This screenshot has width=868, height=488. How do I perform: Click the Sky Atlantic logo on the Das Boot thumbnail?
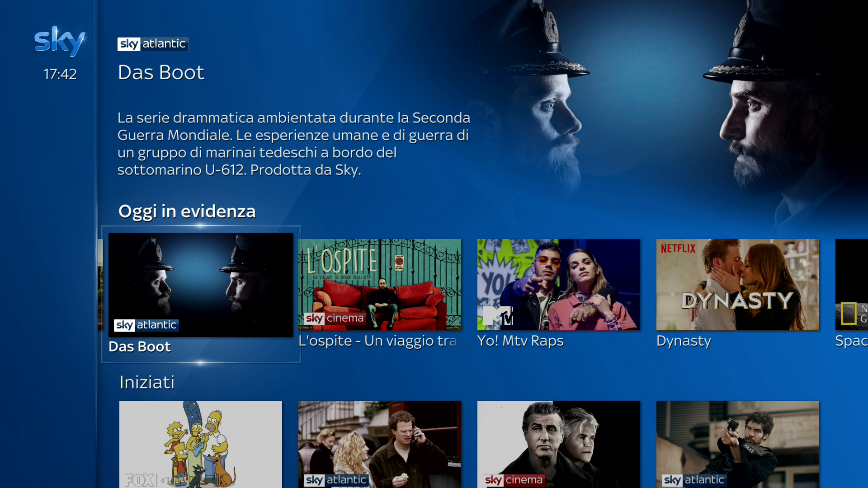(146, 325)
